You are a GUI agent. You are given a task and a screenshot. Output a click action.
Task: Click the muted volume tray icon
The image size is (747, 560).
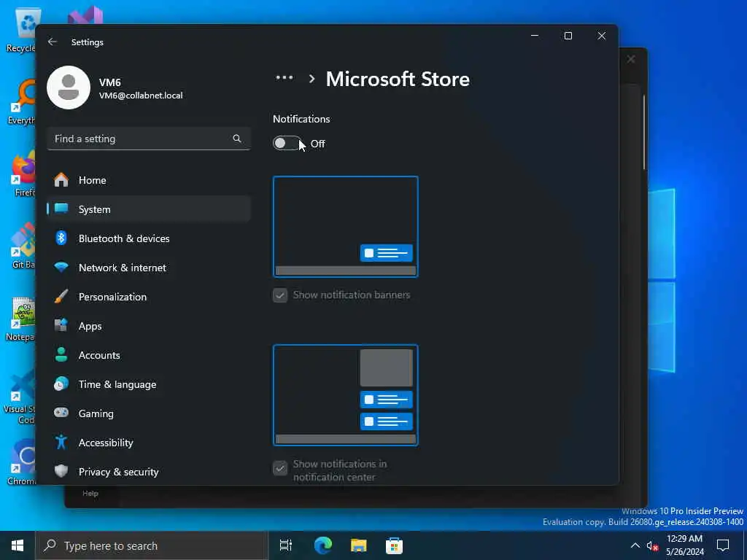coord(653,545)
